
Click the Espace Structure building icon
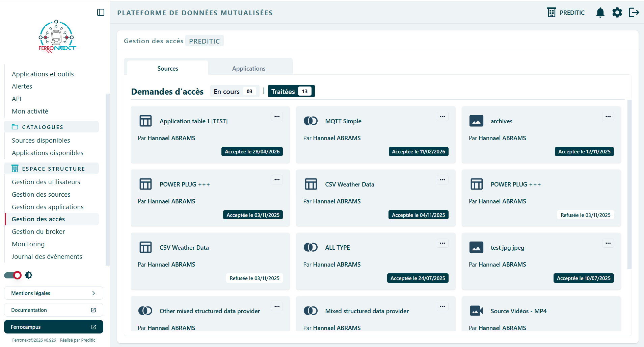(15, 169)
